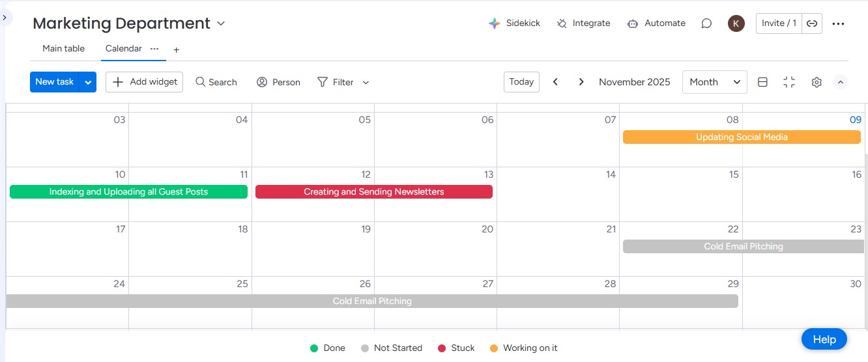Expand the left sidebar navigation arrow

click(4, 18)
